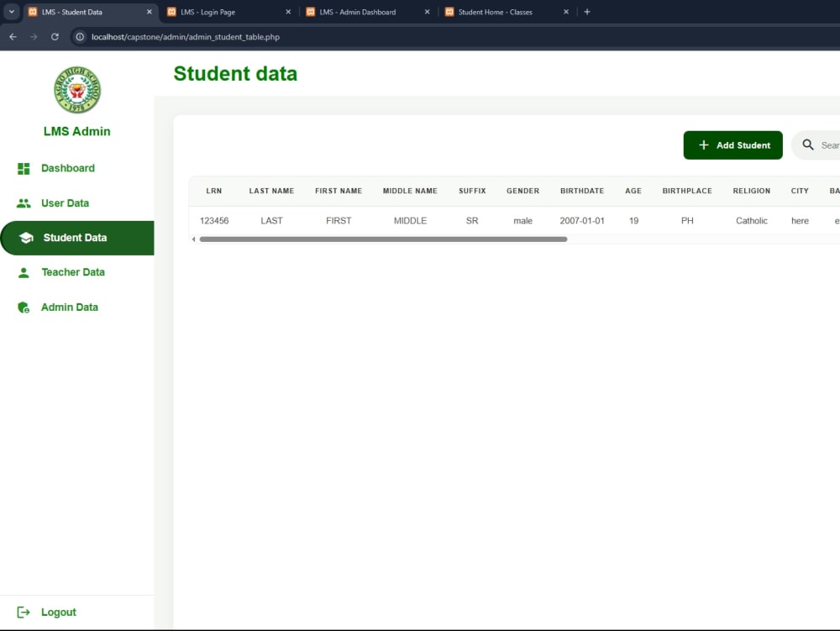Click the cell reading LAST

click(x=271, y=221)
